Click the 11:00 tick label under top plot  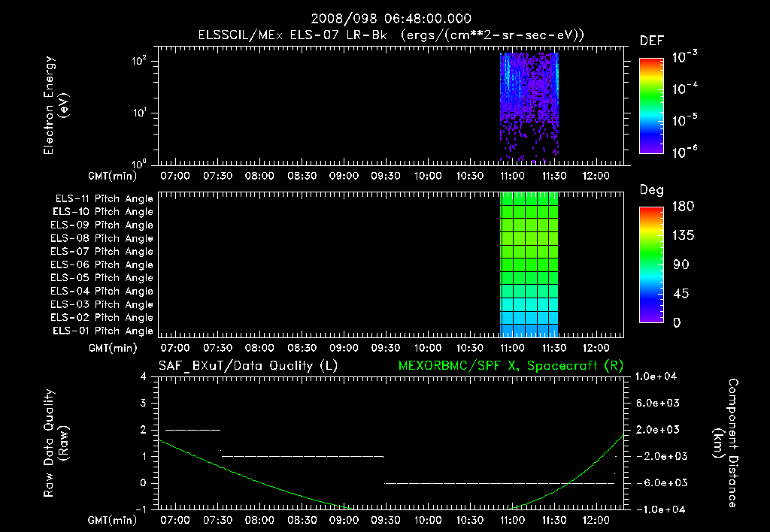point(512,176)
